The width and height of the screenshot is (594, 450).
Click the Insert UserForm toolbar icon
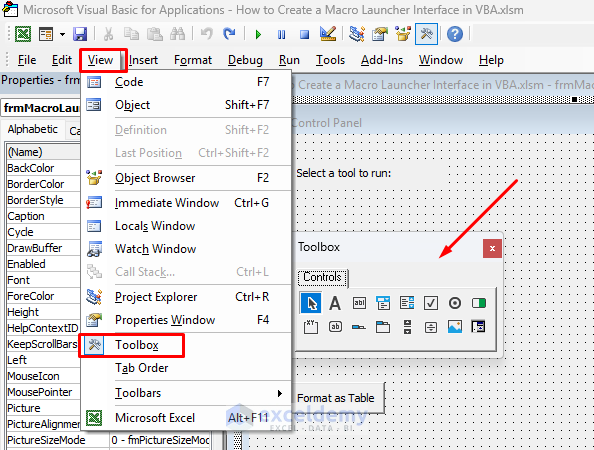click(x=46, y=34)
